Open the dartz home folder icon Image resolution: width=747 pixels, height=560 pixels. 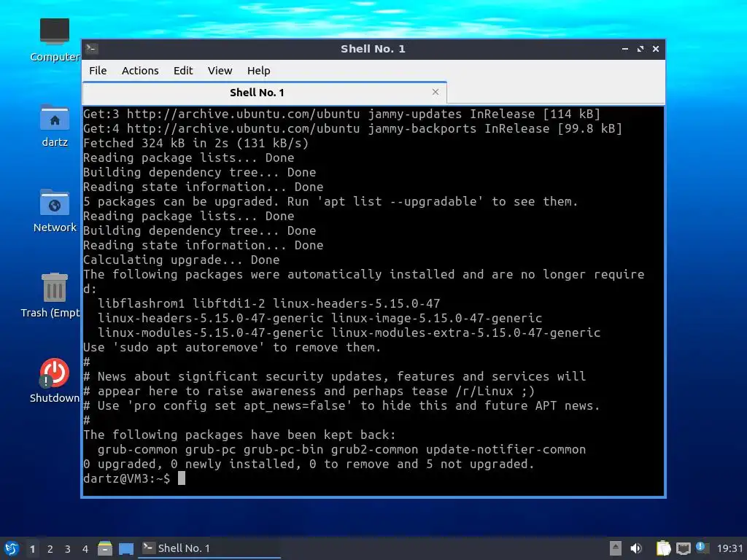point(54,125)
